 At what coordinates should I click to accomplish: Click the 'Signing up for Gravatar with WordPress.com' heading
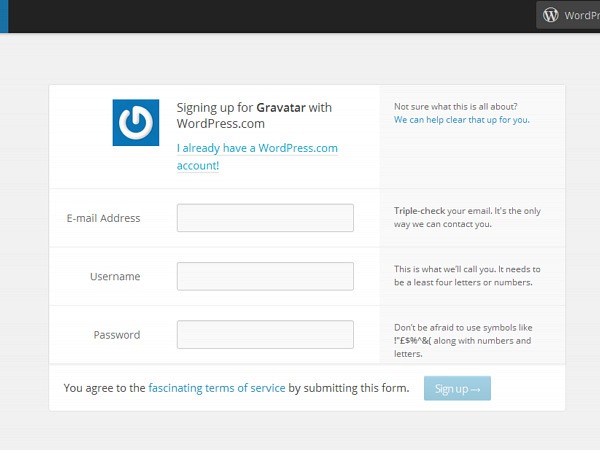[254, 116]
